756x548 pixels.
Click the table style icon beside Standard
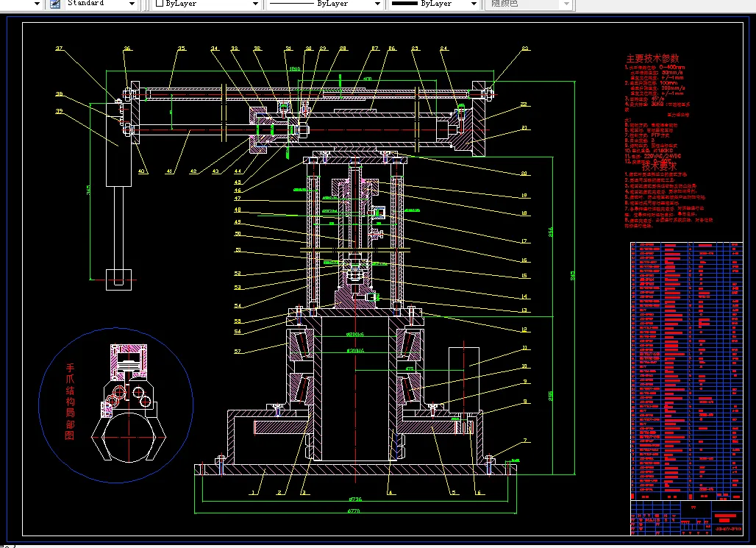55,4
